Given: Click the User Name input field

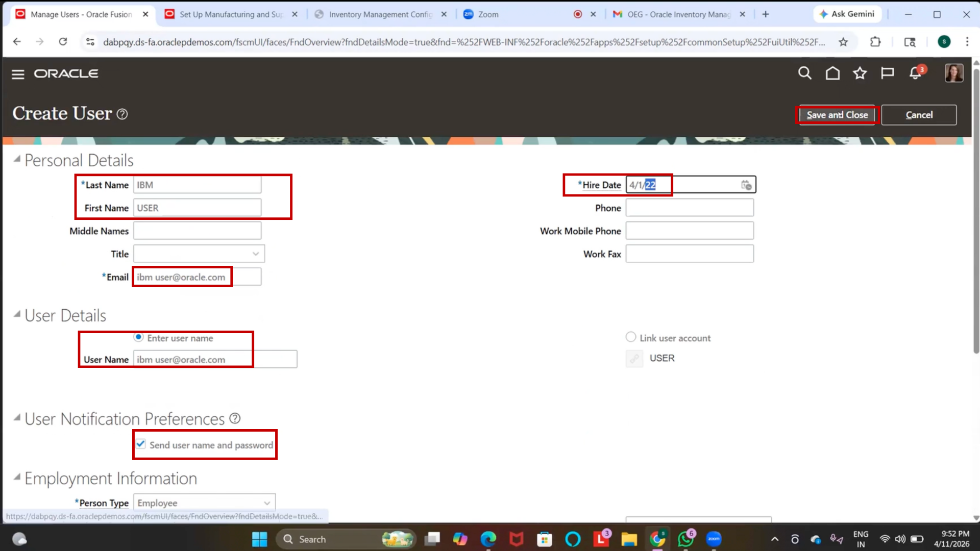Looking at the screenshot, I should pos(215,359).
